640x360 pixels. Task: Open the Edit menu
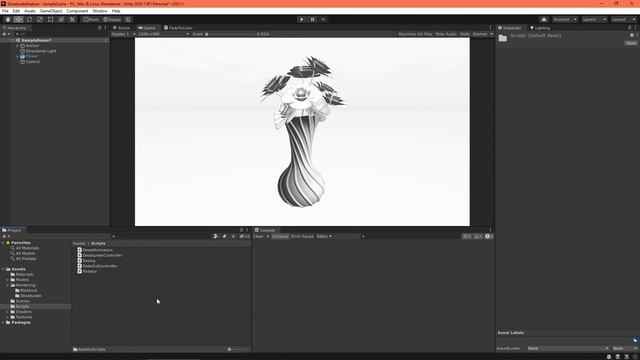pyautogui.click(x=16, y=11)
